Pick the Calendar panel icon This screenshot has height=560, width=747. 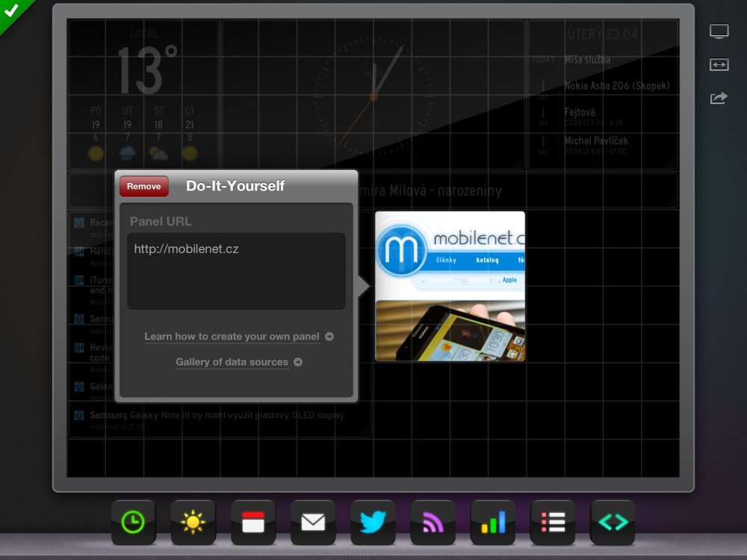253,522
